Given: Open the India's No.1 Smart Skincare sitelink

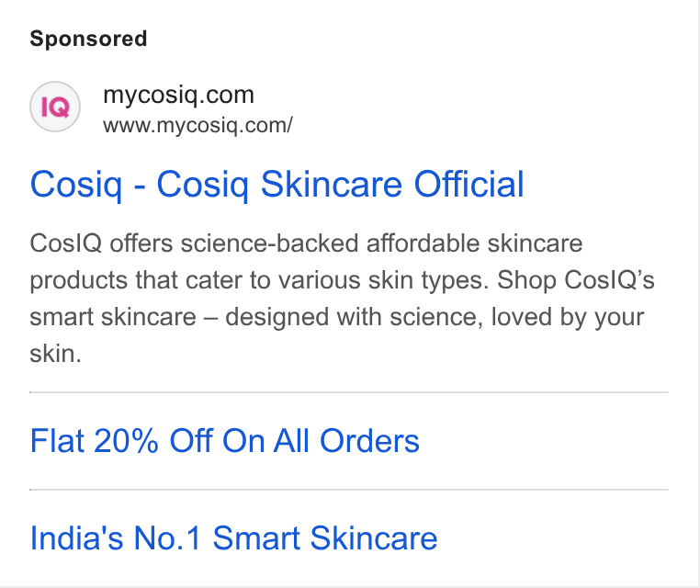Looking at the screenshot, I should [x=233, y=538].
